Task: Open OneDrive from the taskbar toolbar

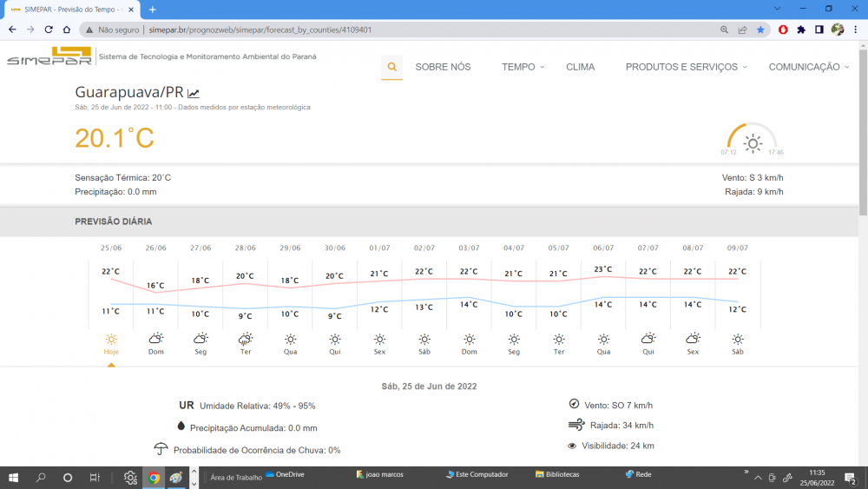Action: pos(285,474)
